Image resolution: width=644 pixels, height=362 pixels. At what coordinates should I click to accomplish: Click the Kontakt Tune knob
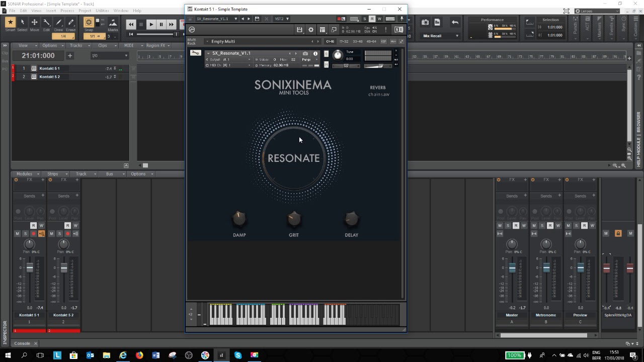[338, 55]
